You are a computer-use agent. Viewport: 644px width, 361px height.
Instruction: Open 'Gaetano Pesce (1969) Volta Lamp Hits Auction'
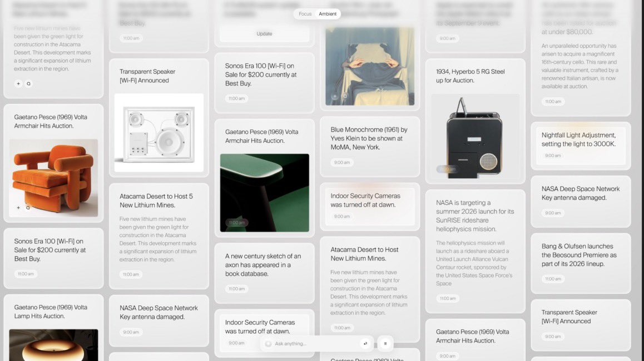(x=51, y=312)
